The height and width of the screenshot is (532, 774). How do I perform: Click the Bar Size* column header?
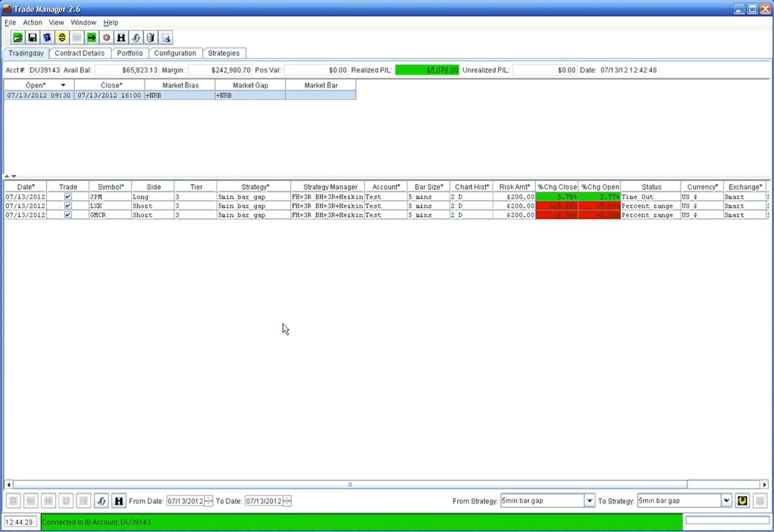(429, 187)
